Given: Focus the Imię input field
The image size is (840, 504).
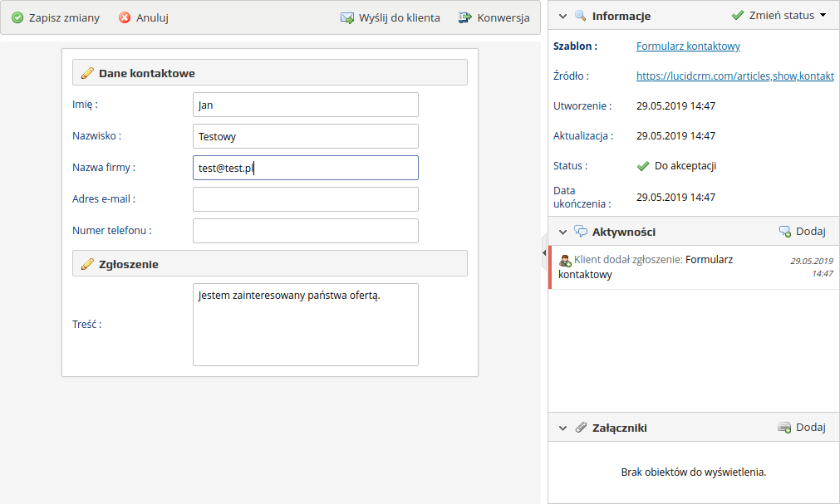Looking at the screenshot, I should 306,105.
